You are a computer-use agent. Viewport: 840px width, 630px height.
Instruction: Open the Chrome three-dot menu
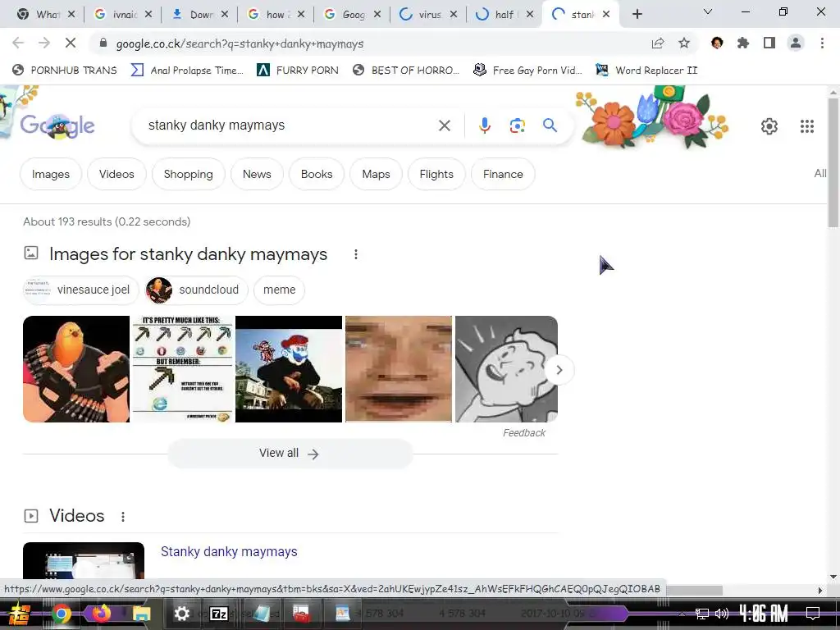click(822, 43)
